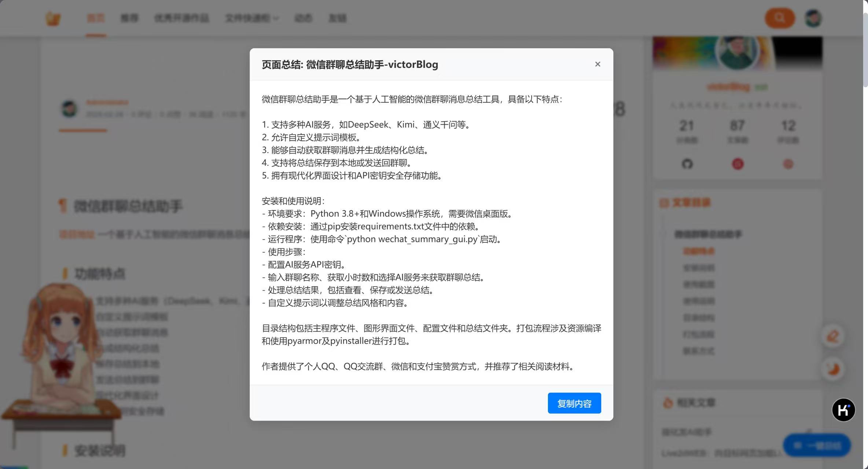Click the 文章目录 sidebar panel title

[691, 203]
